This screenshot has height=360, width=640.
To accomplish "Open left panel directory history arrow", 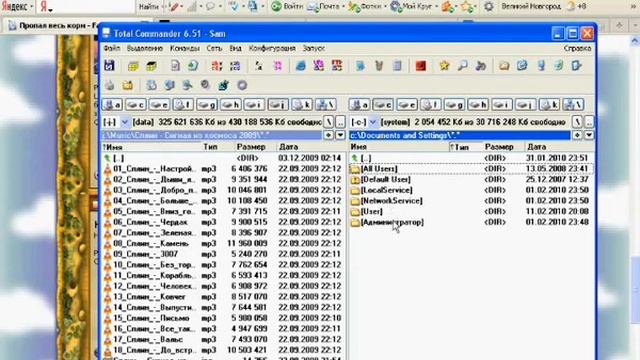I will (340, 135).
